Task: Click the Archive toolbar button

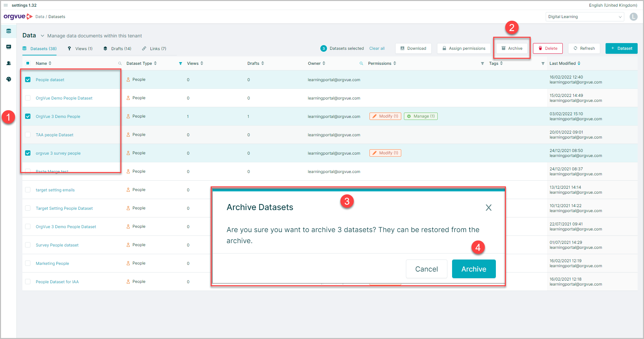Action: (512, 48)
